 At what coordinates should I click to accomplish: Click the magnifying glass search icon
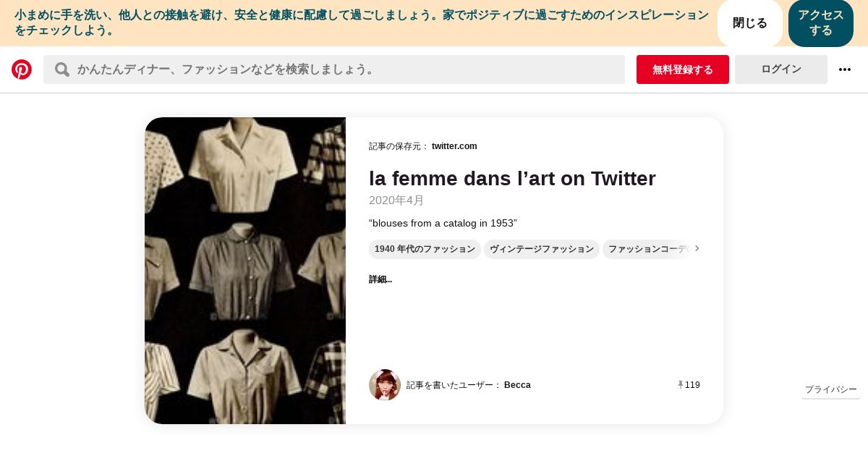[62, 69]
